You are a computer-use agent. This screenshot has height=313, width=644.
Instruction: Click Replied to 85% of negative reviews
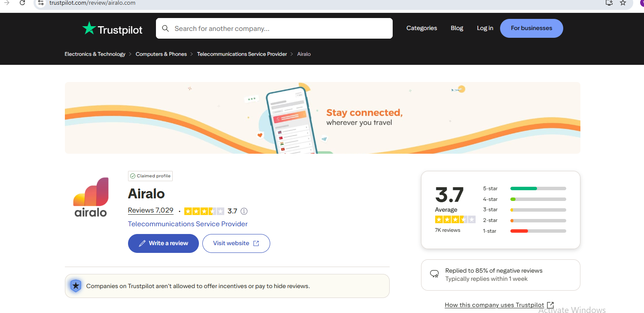[494, 271]
